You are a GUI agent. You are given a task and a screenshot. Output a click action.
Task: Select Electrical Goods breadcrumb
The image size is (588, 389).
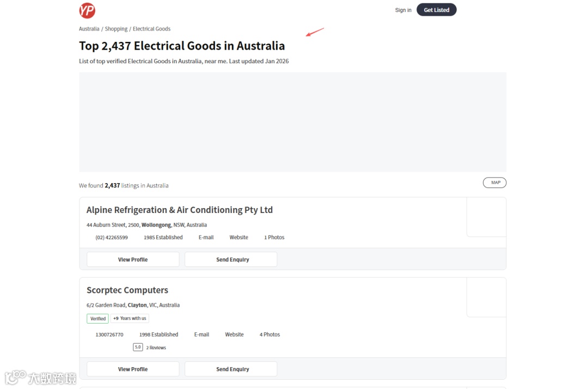tap(151, 29)
